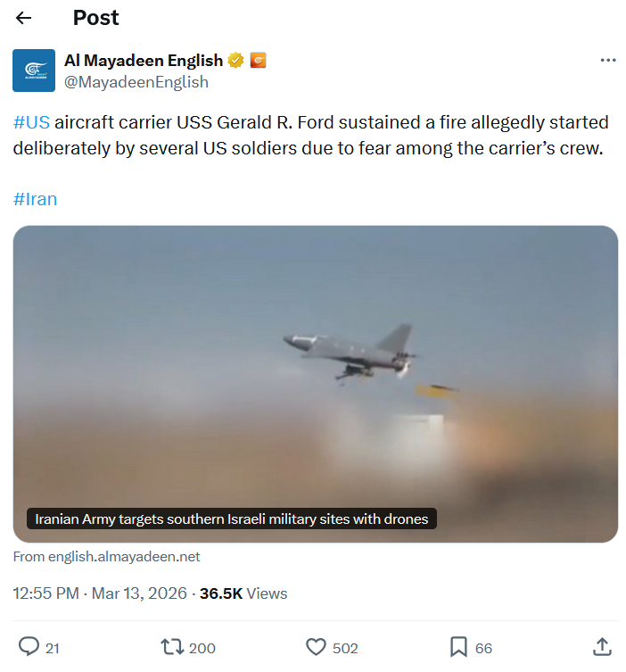Click the orange affiliate badge icon

tap(258, 61)
